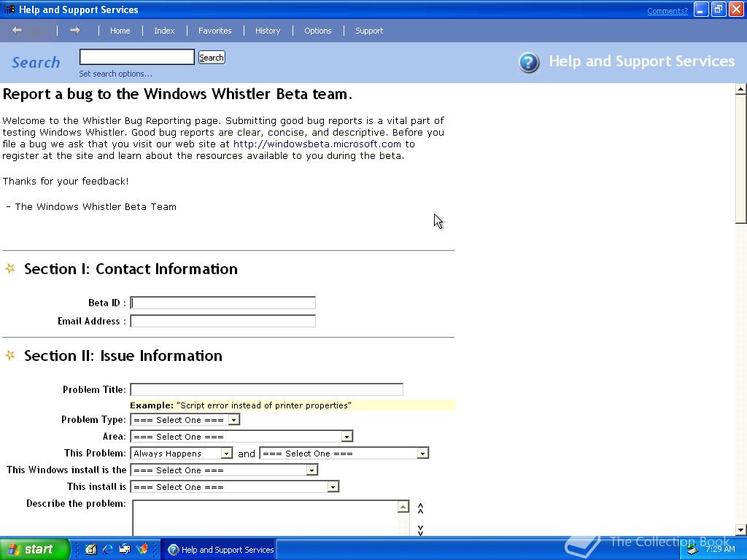This screenshot has height=560, width=747.
Task: Click the Problem Title input field
Action: [267, 389]
